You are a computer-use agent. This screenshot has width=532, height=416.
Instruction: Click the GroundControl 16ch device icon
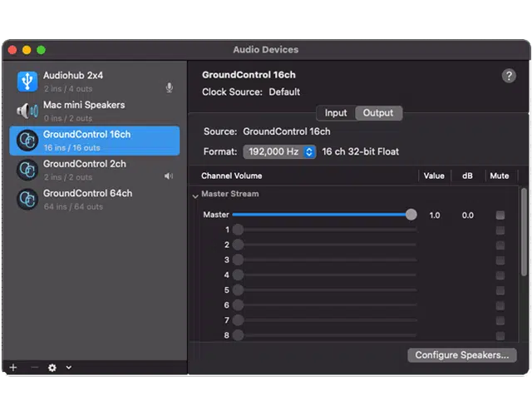click(27, 141)
